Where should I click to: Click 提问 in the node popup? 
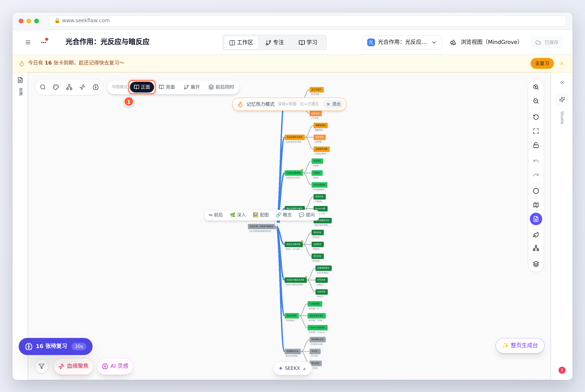point(307,215)
